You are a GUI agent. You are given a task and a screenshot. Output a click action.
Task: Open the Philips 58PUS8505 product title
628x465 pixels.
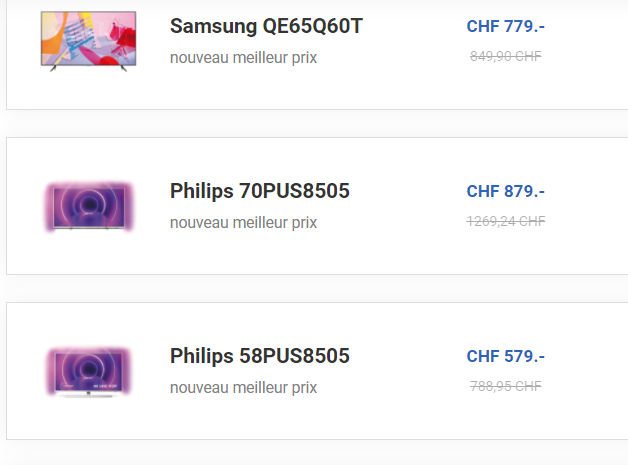coord(260,356)
